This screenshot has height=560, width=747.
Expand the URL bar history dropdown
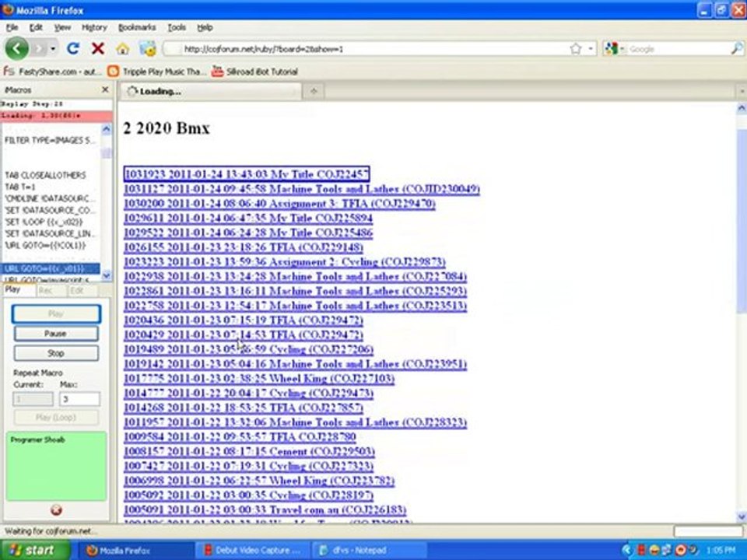[x=591, y=48]
